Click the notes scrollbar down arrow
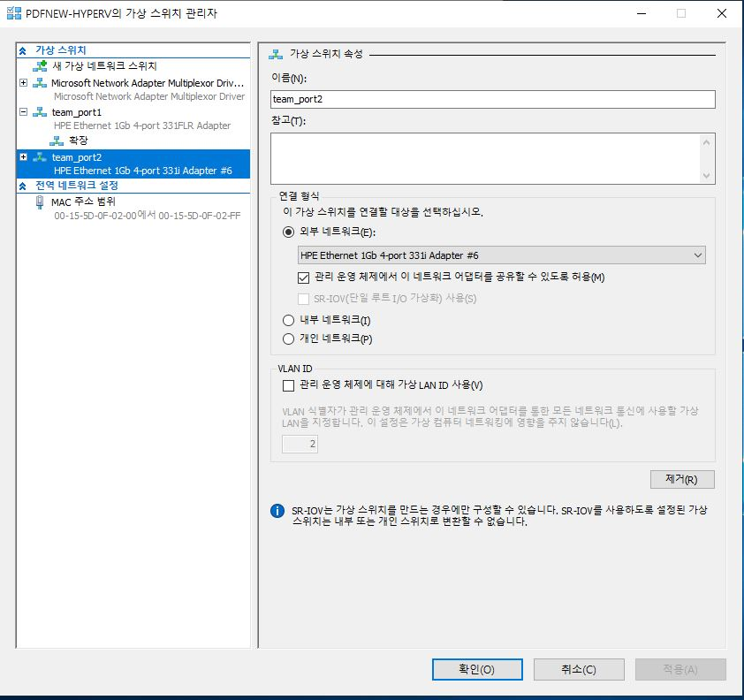This screenshot has height=700, width=744. point(707,176)
